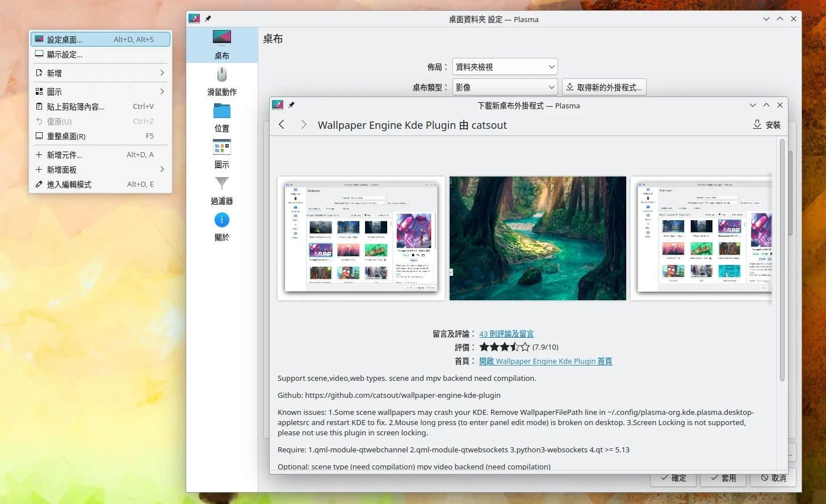Screen dimensions: 826x504
Task: Click 安裝 install button
Action: [x=766, y=125]
